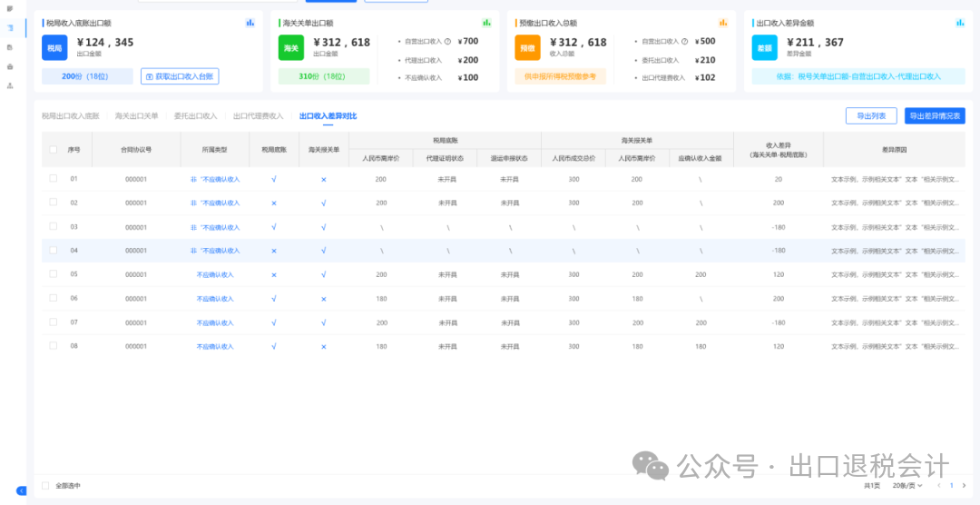Tick the checkbox for row 01
This screenshot has height=505, width=980.
[54, 178]
